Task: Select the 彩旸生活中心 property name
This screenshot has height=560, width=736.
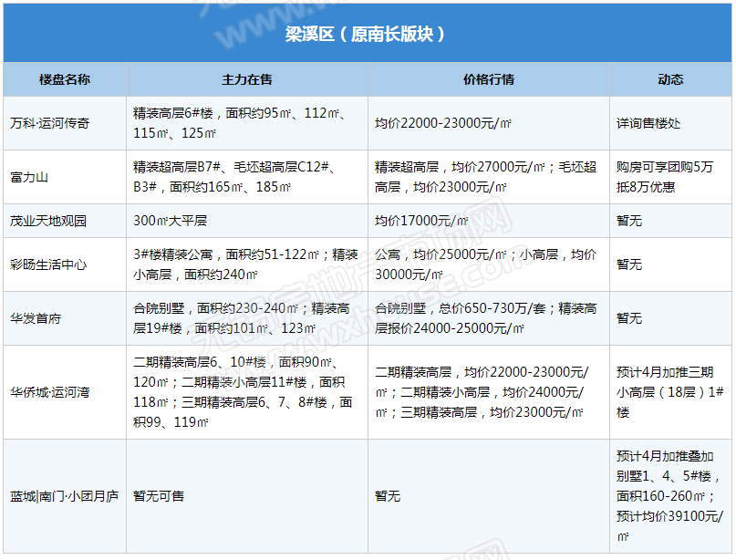Action: [x=48, y=264]
